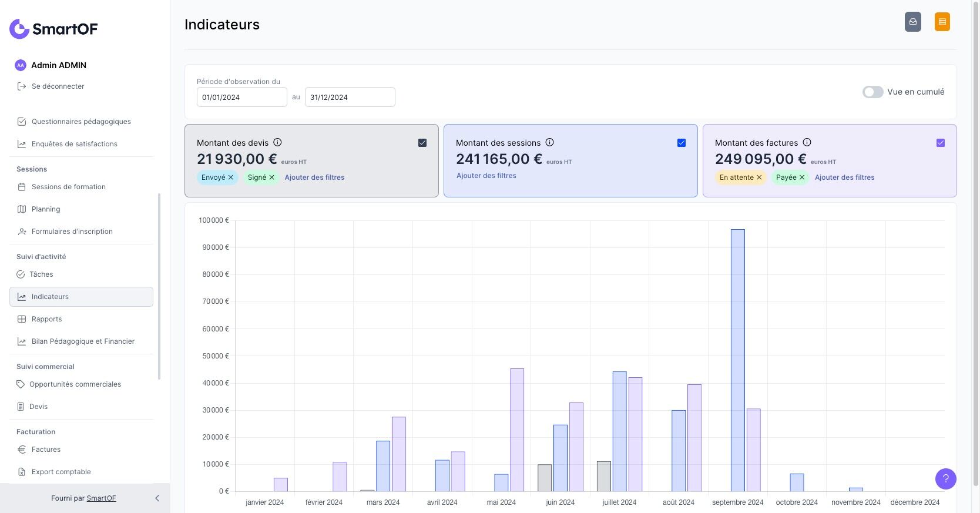Remove the Envoyé filter tag
Viewport: 980px width, 513px height.
click(x=231, y=177)
